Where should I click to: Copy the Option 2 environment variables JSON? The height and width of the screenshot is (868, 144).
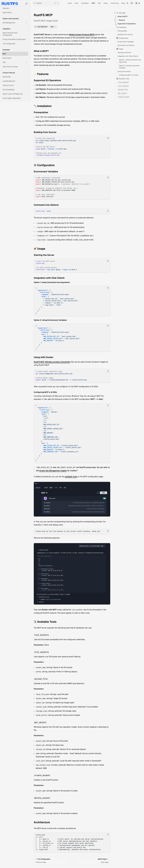(x=108, y=325)
